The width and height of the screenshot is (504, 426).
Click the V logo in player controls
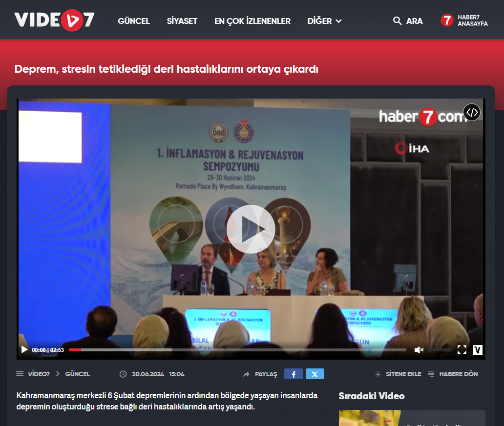477,349
